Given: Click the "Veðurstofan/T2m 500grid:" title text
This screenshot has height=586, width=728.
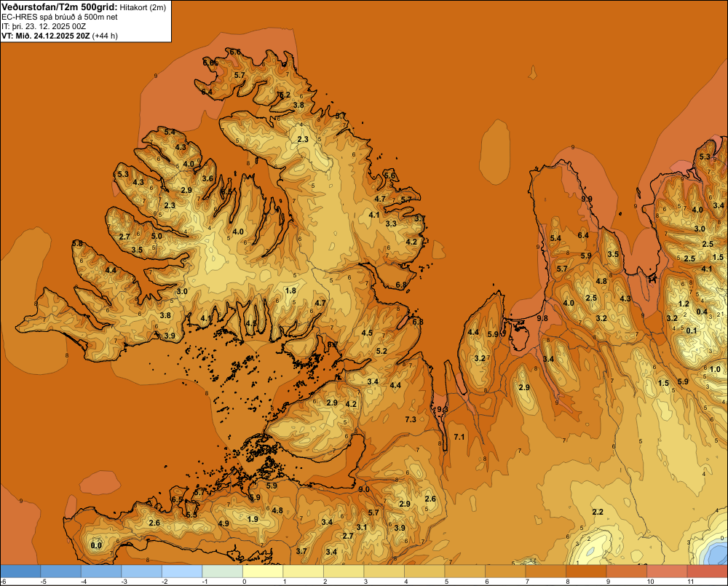Looking at the screenshot, I should coord(60,7).
